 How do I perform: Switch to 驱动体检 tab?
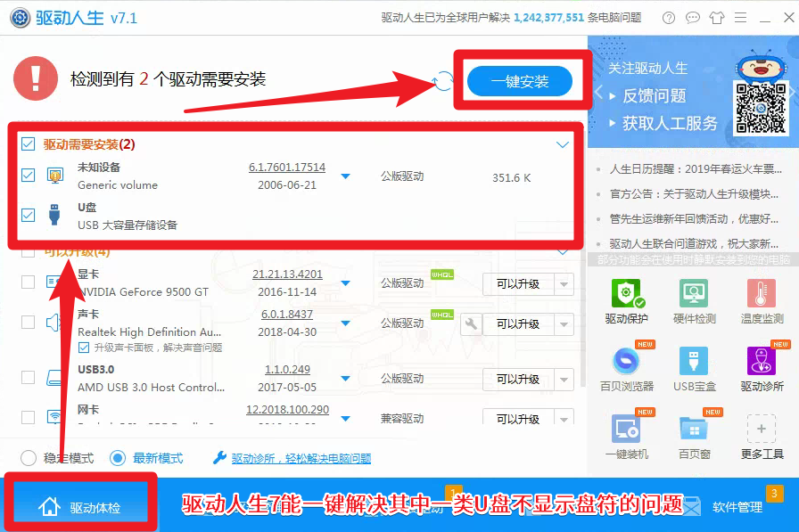pos(80,506)
